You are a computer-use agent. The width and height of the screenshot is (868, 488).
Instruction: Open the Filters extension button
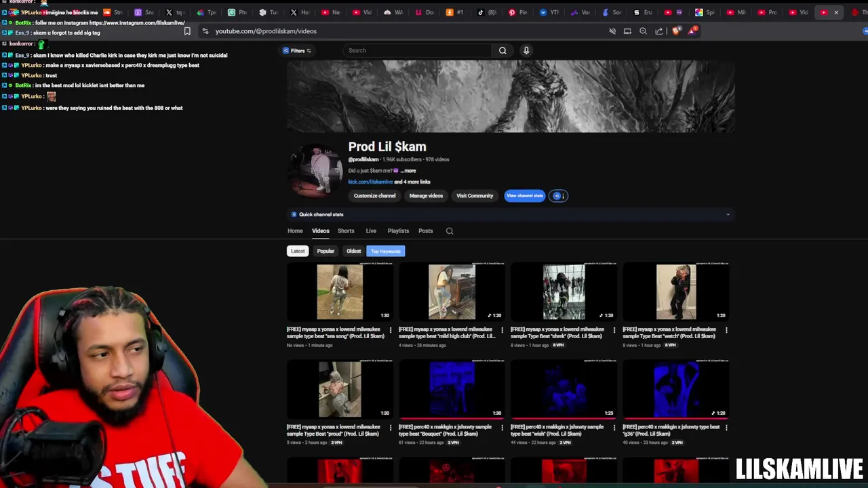click(x=297, y=50)
